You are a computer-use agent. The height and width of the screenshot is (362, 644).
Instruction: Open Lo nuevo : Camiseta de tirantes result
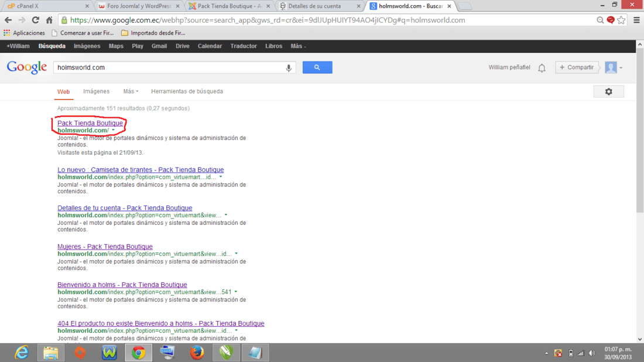point(141,170)
